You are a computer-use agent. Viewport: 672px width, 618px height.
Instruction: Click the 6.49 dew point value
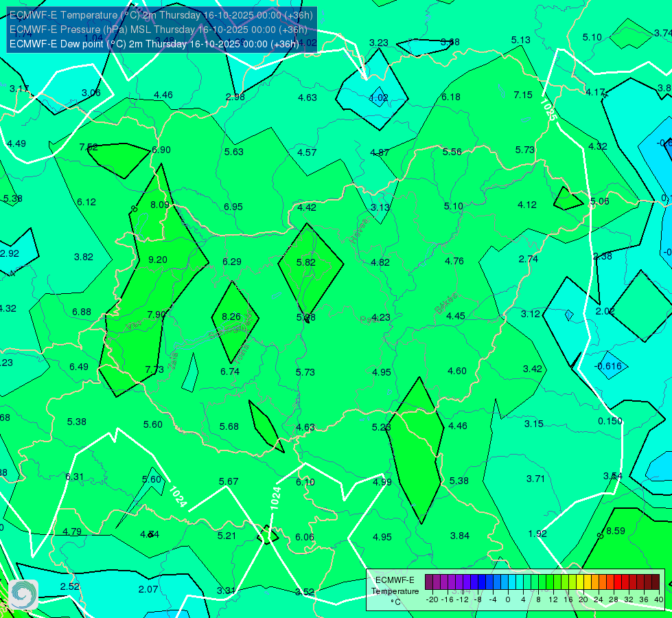[79, 367]
